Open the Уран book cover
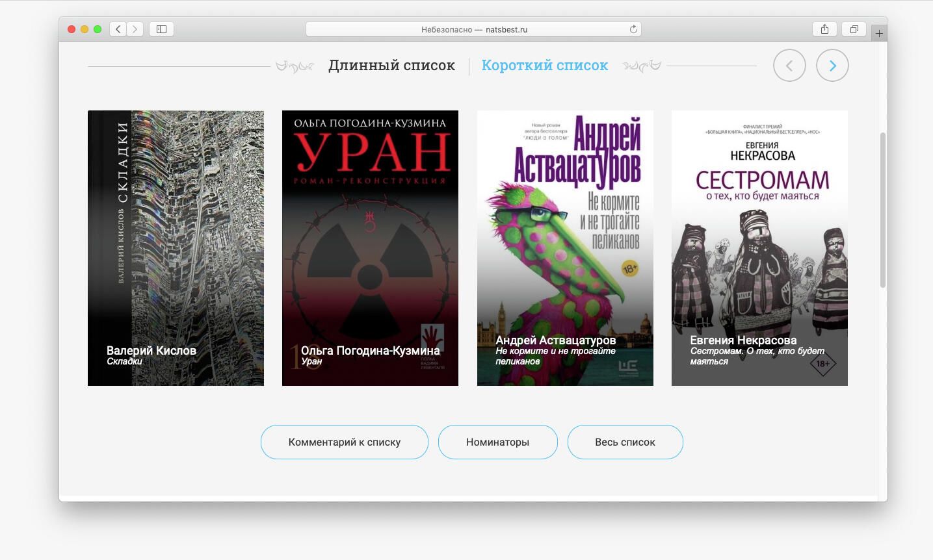This screenshot has width=933, height=560. [x=370, y=248]
